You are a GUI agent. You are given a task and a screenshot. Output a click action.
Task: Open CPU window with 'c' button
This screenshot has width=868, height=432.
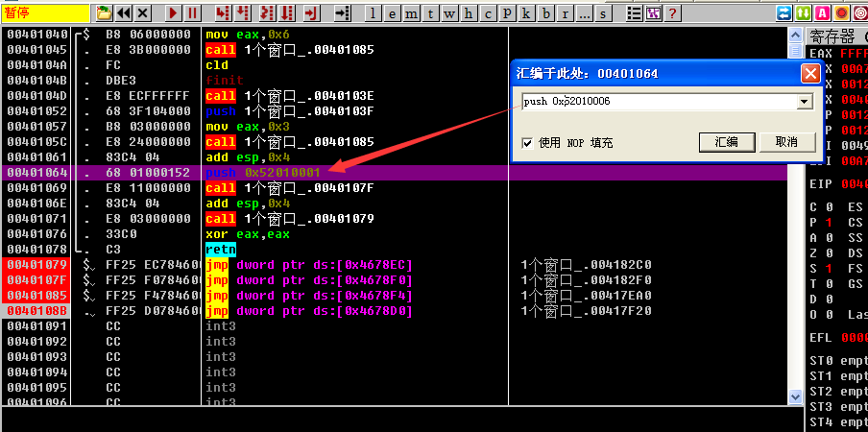[488, 12]
